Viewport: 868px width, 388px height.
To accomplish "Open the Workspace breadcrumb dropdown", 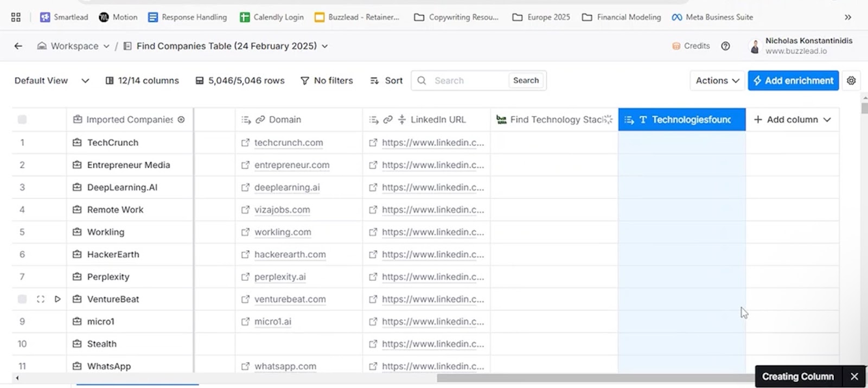I will click(x=73, y=46).
